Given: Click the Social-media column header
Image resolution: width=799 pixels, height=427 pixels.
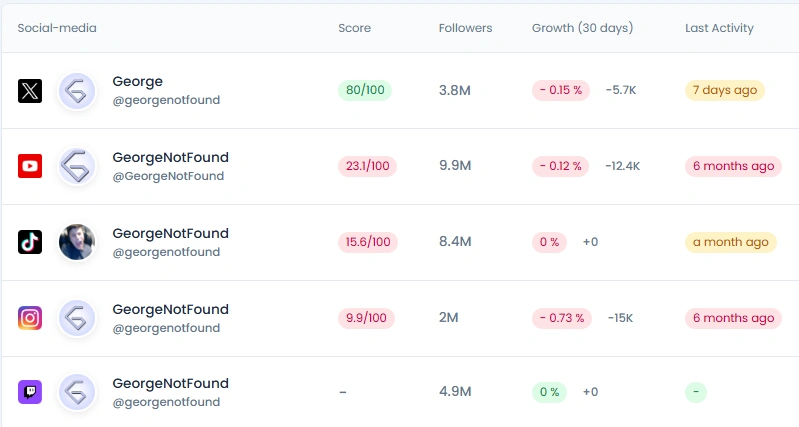Looking at the screenshot, I should coord(57,28).
